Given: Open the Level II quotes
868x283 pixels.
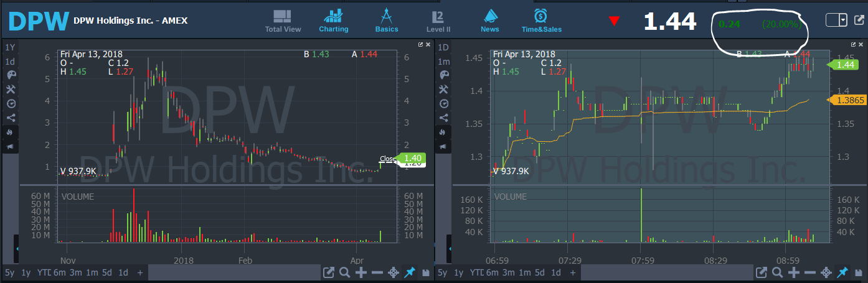Looking at the screenshot, I should coord(438,21).
